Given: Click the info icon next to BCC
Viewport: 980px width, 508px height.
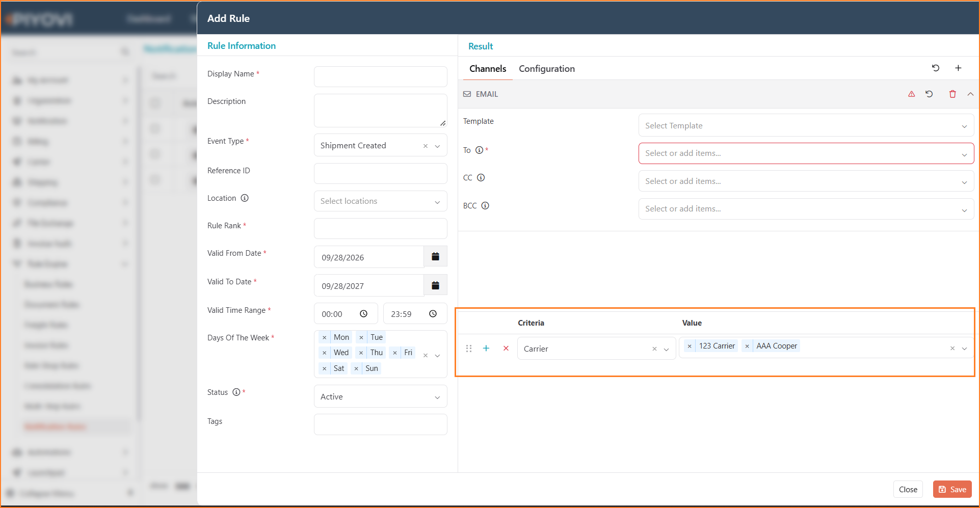Looking at the screenshot, I should [485, 206].
